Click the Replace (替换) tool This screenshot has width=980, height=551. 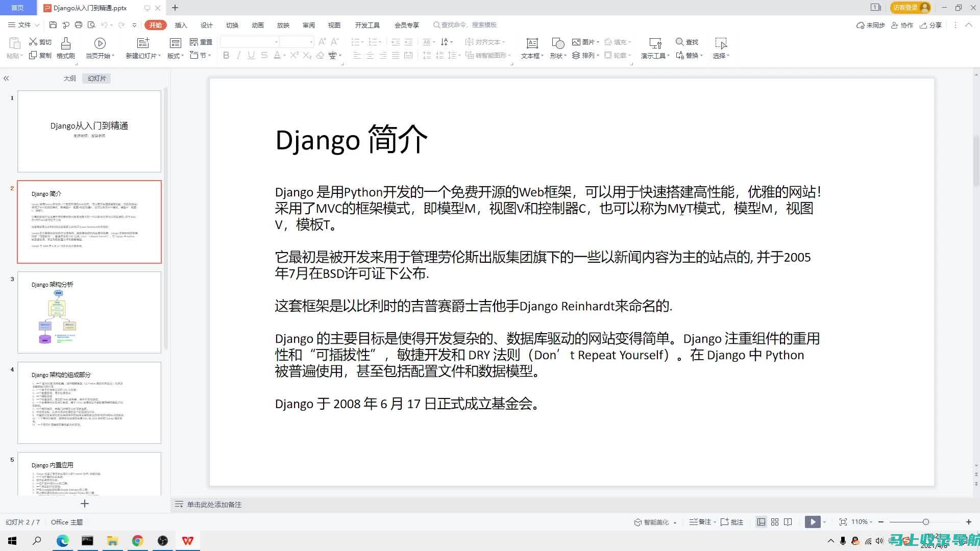point(689,55)
